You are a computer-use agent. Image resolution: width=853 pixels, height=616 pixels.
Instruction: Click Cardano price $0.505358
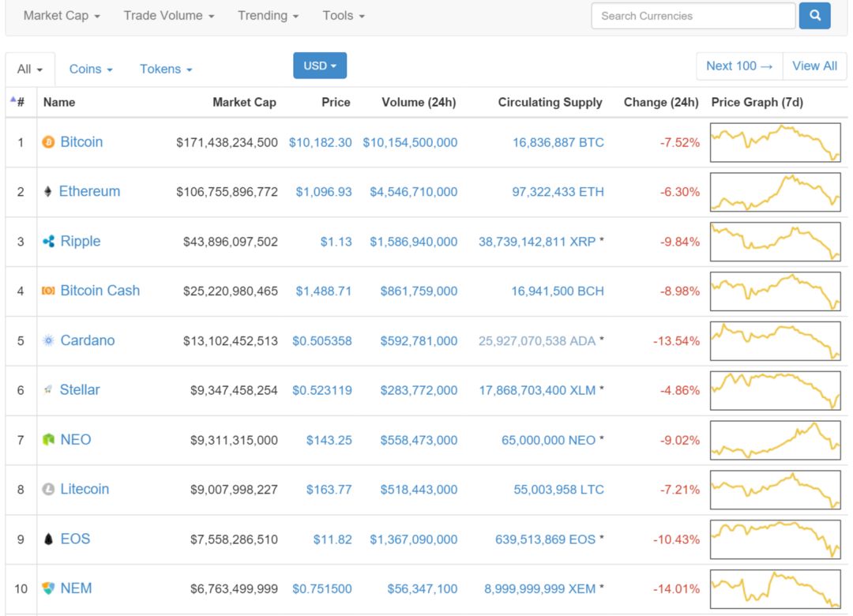[322, 341]
